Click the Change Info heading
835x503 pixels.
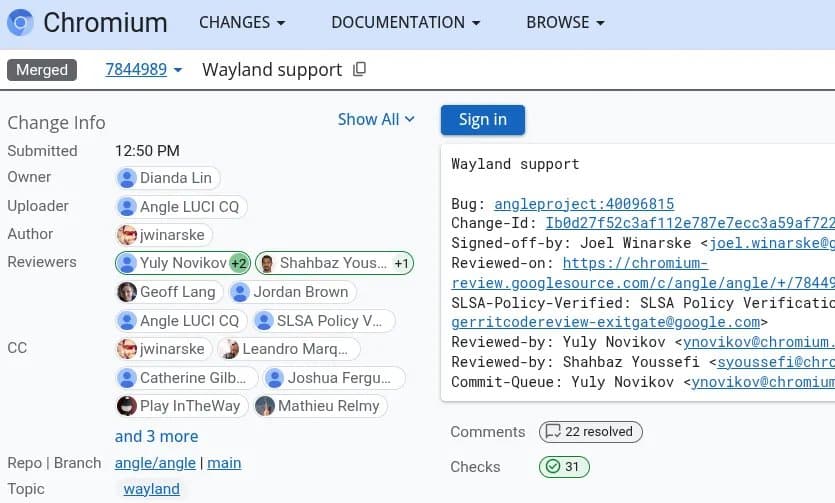pyautogui.click(x=56, y=122)
